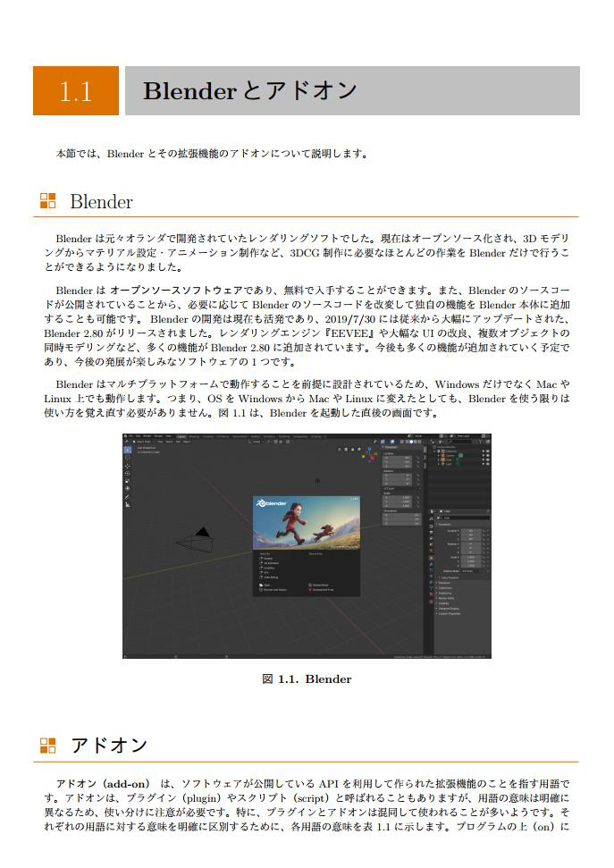Open the Render menu in Blender
This screenshot has height=868, width=614.
click(147, 436)
